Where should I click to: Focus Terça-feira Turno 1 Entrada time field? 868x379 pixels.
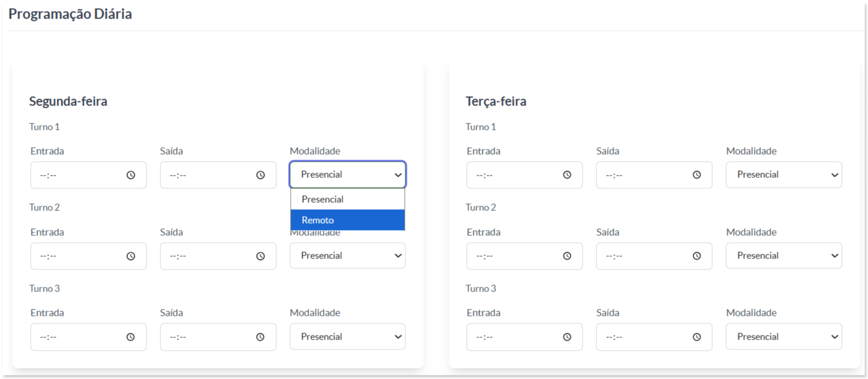[x=525, y=175]
